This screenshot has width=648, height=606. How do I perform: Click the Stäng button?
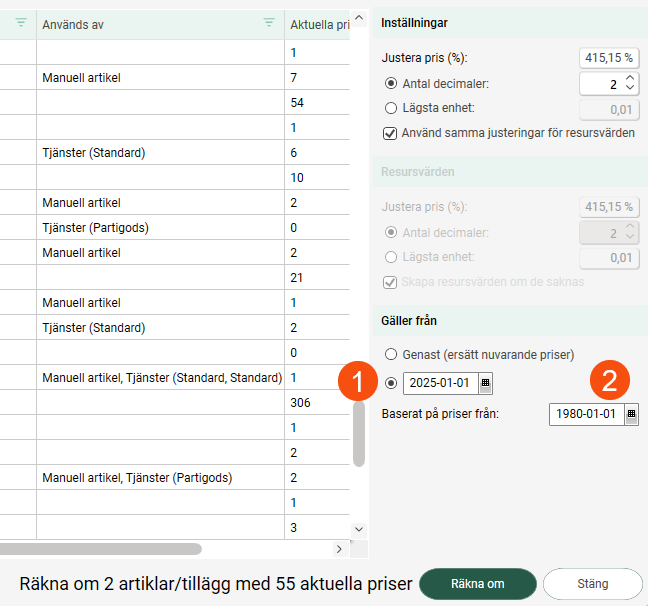(x=593, y=584)
